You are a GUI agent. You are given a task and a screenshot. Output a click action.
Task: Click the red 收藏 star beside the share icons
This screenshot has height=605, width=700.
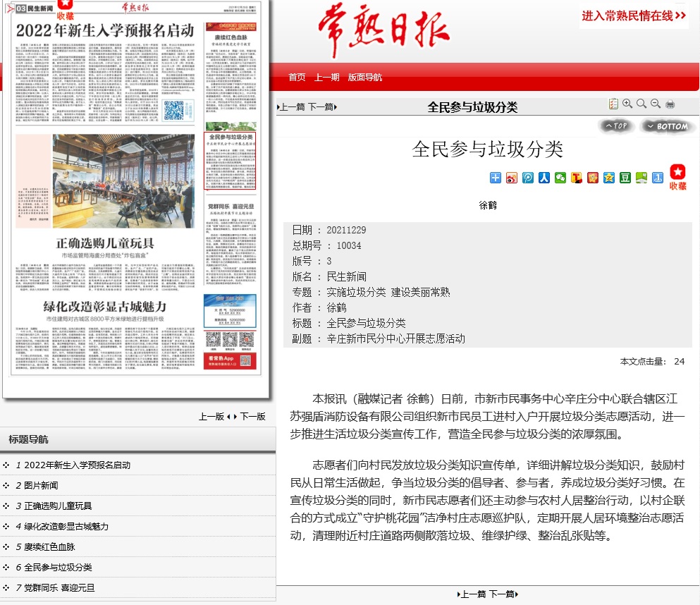coord(677,177)
